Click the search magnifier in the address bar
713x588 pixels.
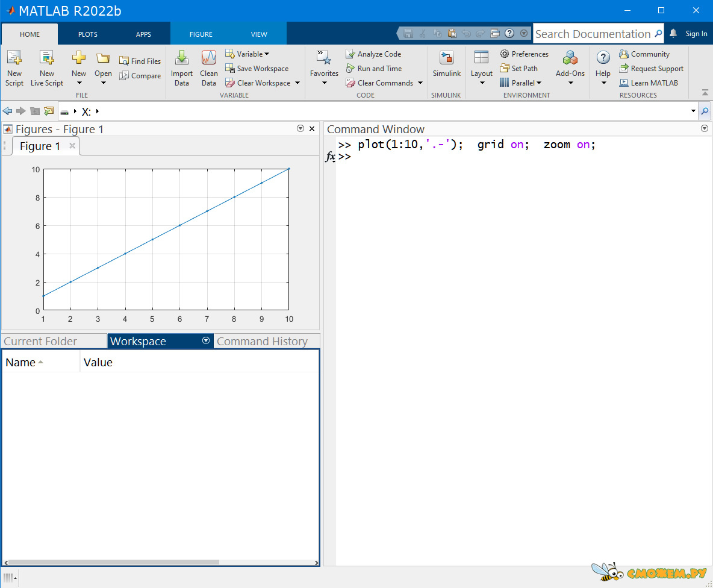[x=705, y=111]
